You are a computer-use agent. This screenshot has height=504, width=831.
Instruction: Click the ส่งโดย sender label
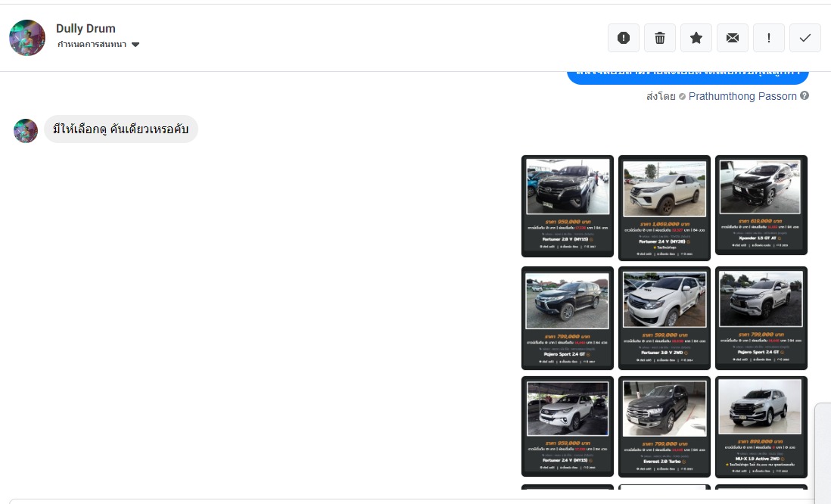click(661, 96)
